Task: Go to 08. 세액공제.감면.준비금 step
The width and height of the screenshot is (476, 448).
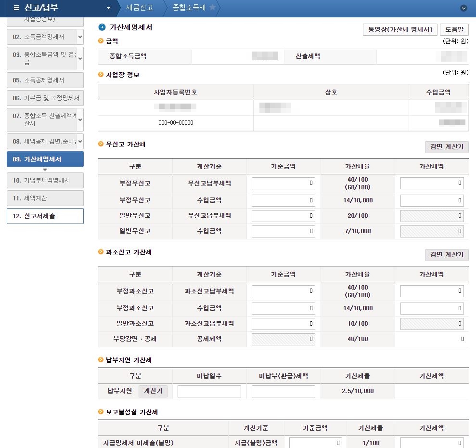Action: (x=41, y=141)
